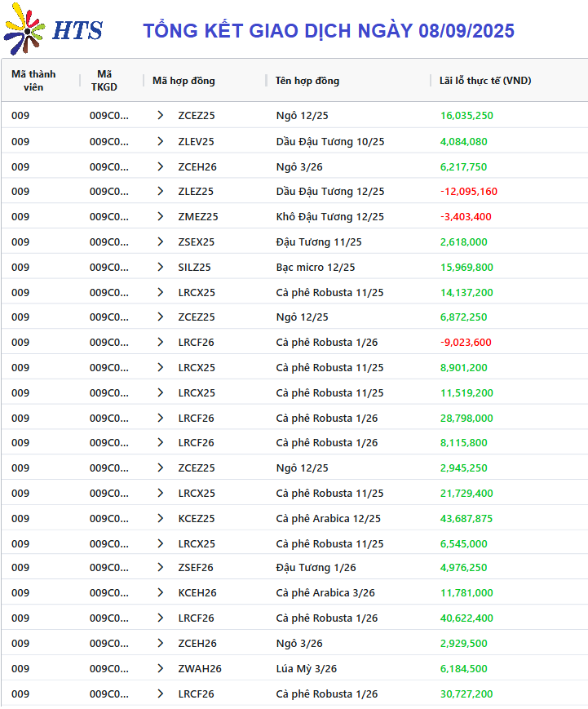Expand the ZLEZ25 row chevron

click(x=161, y=191)
